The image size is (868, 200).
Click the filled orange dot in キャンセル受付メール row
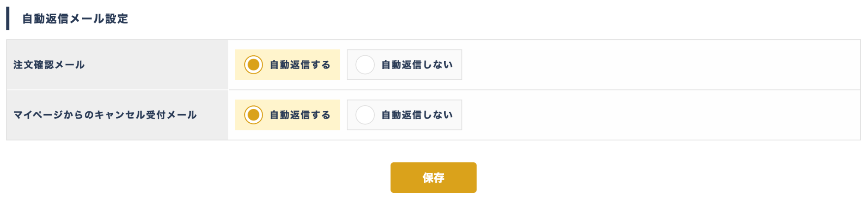click(253, 115)
